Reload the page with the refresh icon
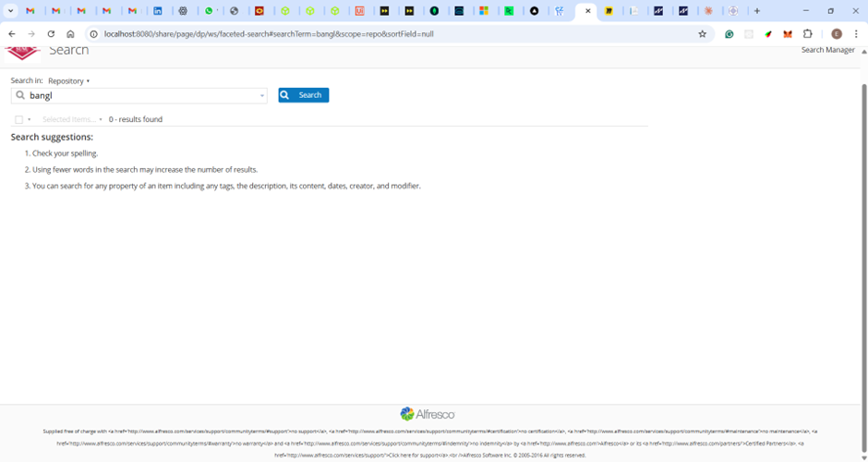The image size is (868, 462). tap(51, 34)
